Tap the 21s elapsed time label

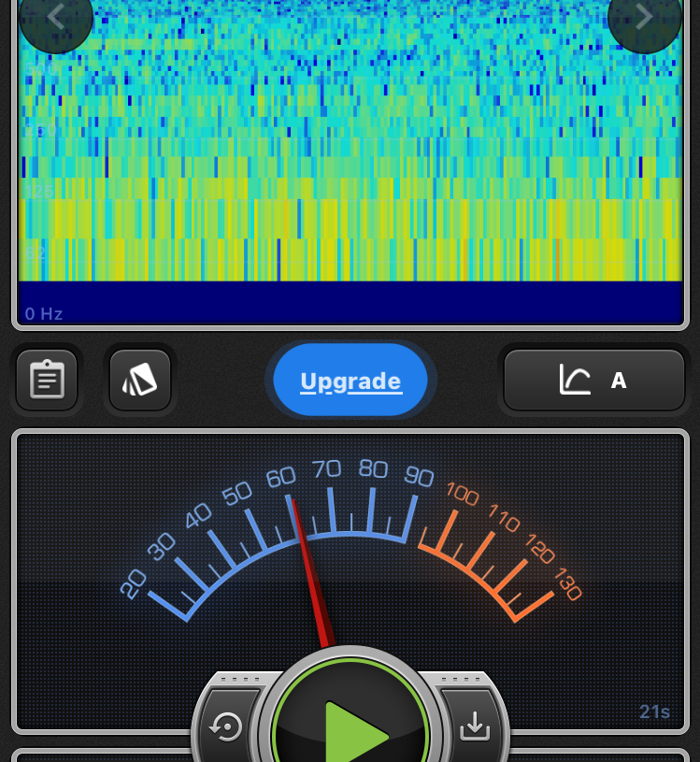click(x=654, y=712)
